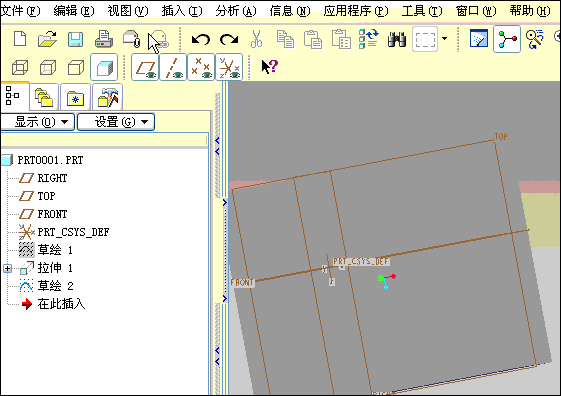Toggle datum points visibility

coord(201,67)
